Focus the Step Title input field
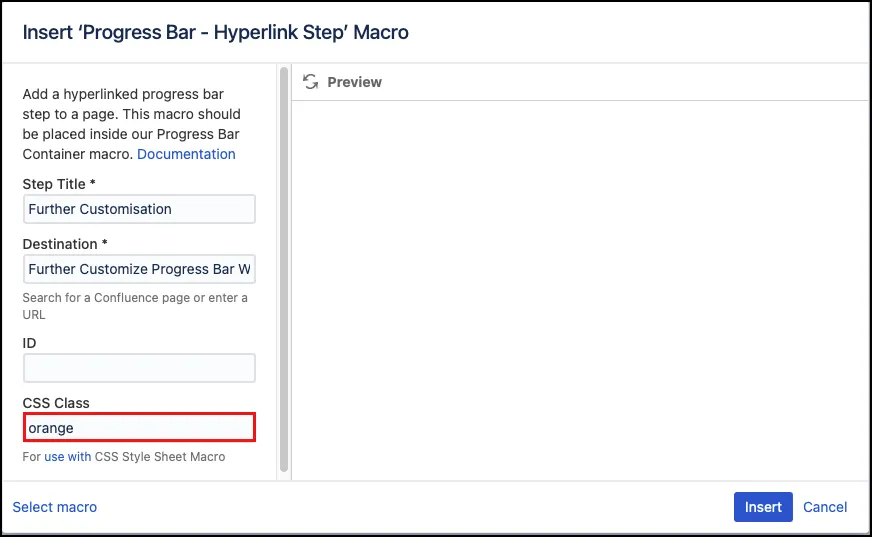 point(139,209)
